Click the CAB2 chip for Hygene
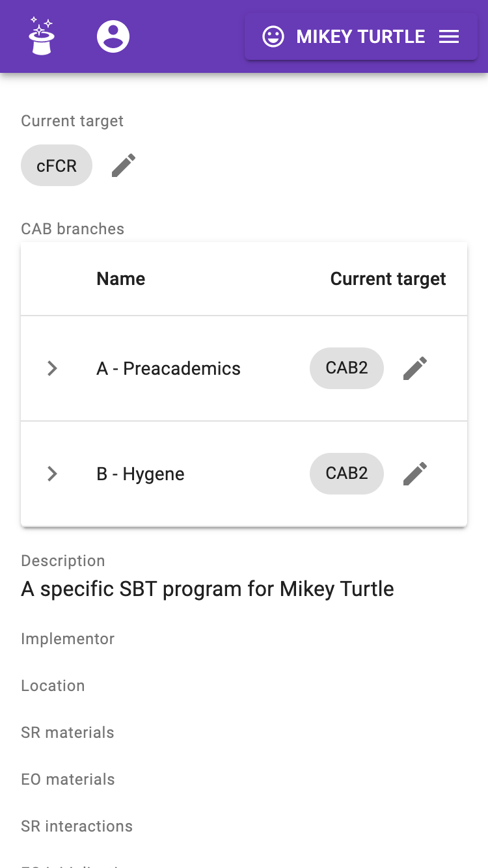Screen dimensions: 488x868 (x=347, y=474)
